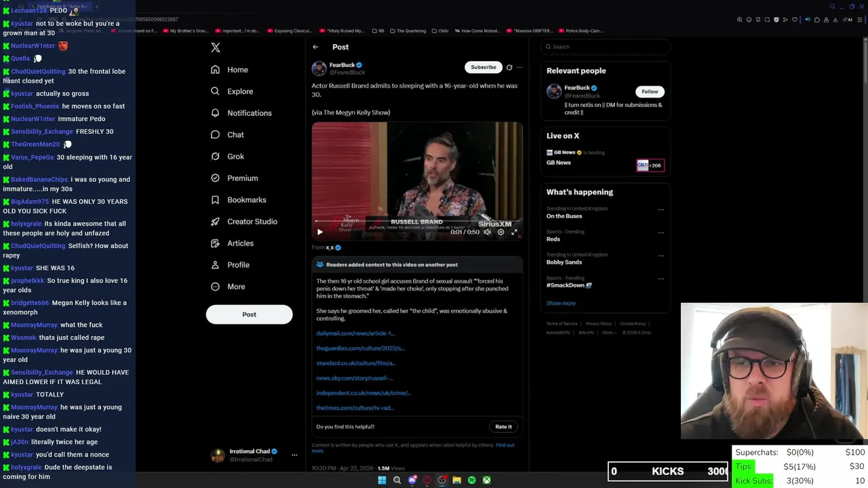Mute the video using the speaker icon

tap(487, 232)
